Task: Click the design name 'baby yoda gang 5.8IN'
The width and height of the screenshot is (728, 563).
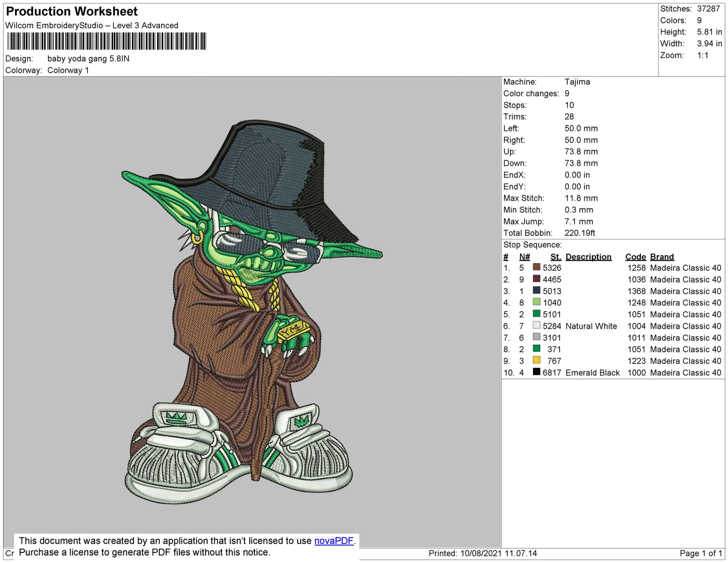Action: 88,58
